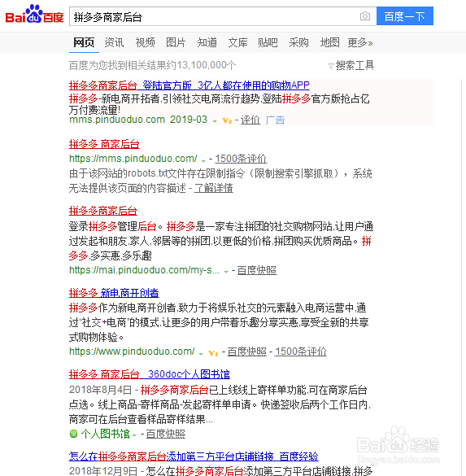Click the V3 credibility badge in ad result
466x476 pixels.
tap(227, 120)
